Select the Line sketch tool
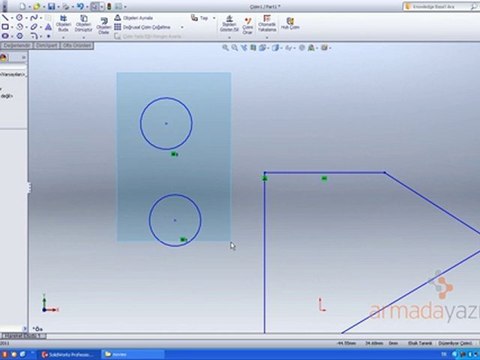Screen dimensions: 480x360 [5, 17]
